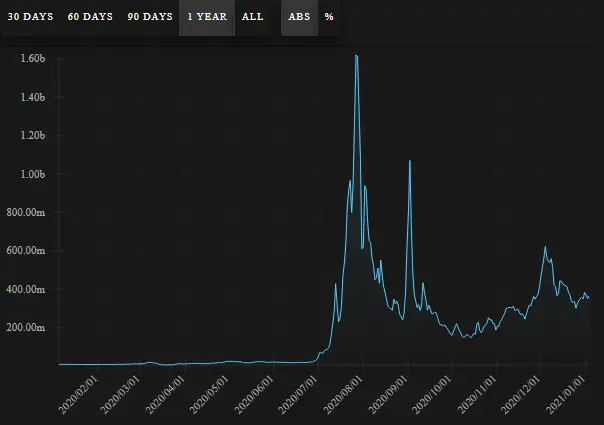
Task: Click the 2020/04/01 date label
Action: pos(167,395)
